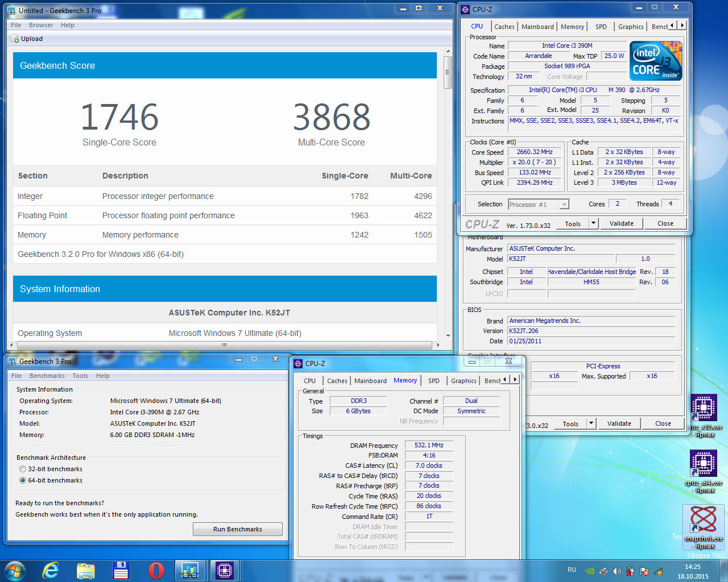Open the CPU tab in bottom CPU-Z memory window

pyautogui.click(x=310, y=381)
